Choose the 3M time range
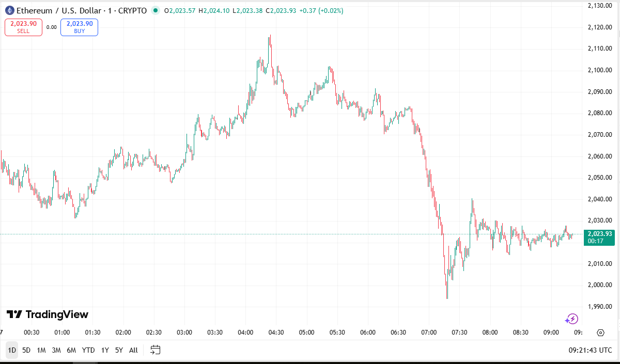The height and width of the screenshot is (364, 620). 56,350
